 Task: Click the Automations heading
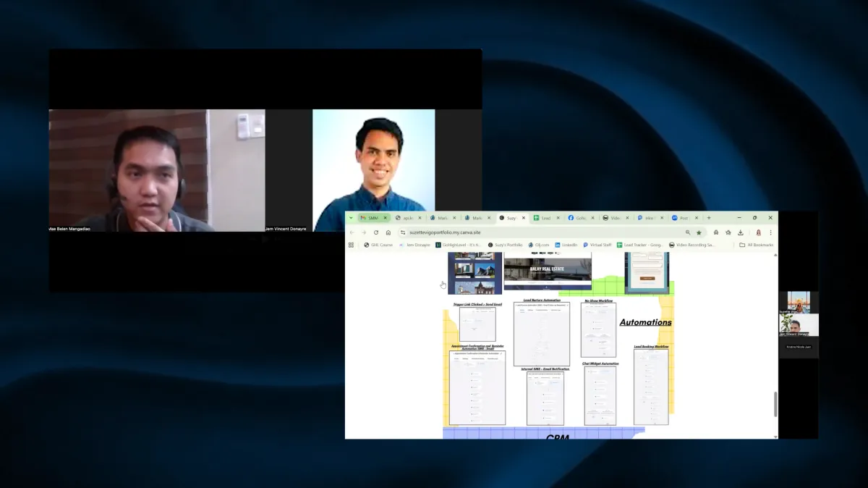pos(646,322)
